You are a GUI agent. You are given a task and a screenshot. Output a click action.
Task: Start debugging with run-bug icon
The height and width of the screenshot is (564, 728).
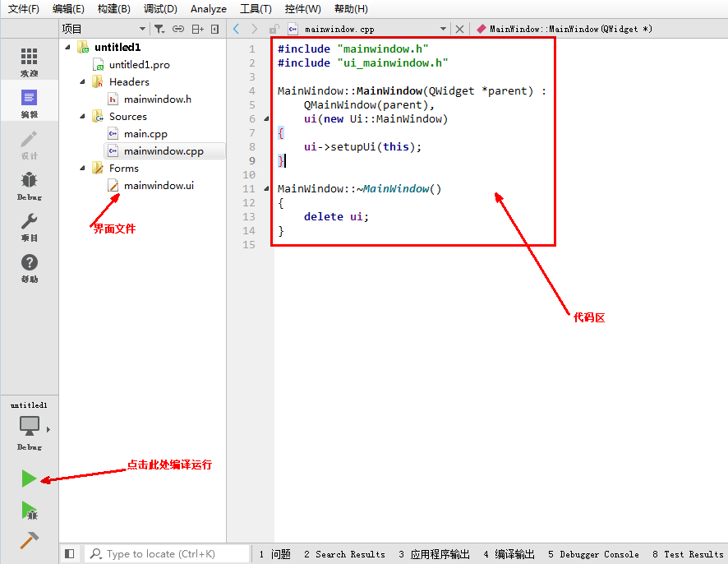pyautogui.click(x=30, y=510)
